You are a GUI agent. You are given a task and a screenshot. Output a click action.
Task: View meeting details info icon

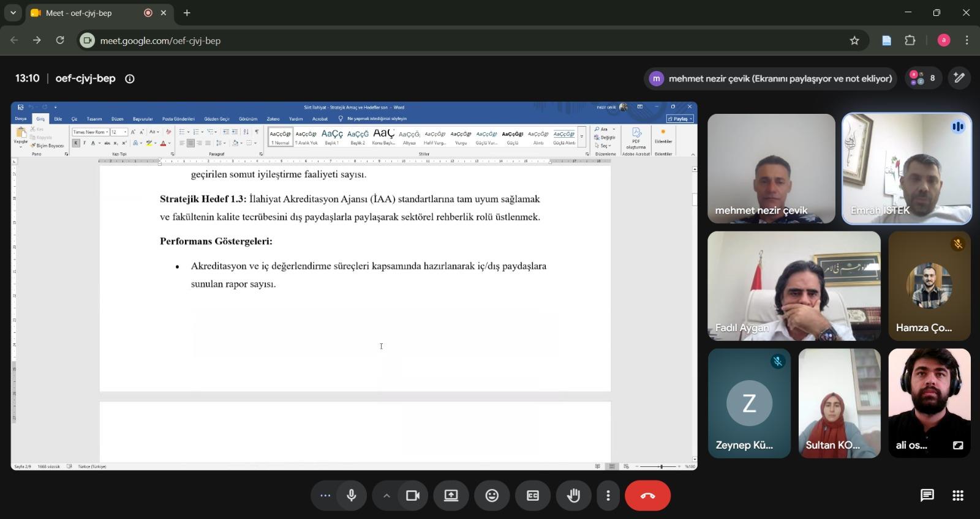pos(130,78)
